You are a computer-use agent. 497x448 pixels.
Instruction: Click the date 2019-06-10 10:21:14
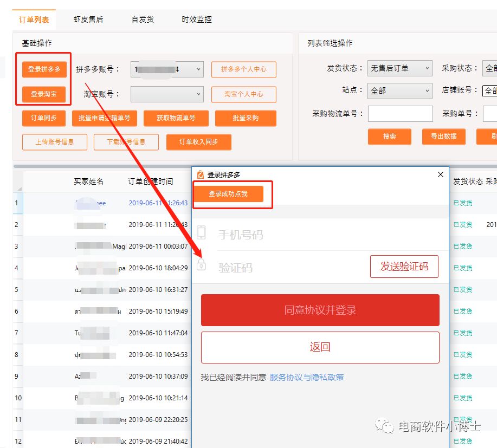click(158, 398)
